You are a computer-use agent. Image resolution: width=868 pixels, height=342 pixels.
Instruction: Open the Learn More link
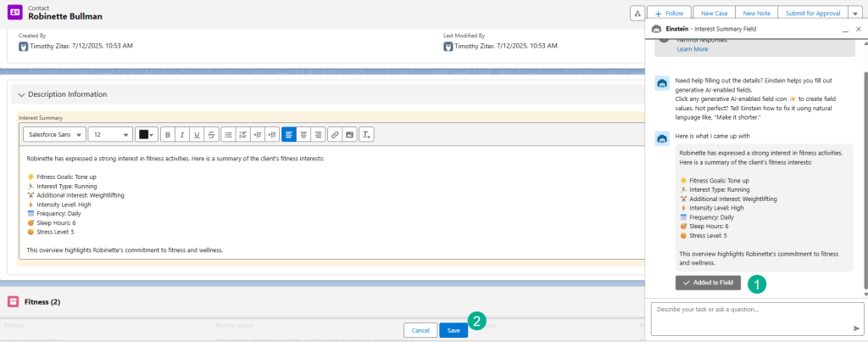(x=692, y=49)
